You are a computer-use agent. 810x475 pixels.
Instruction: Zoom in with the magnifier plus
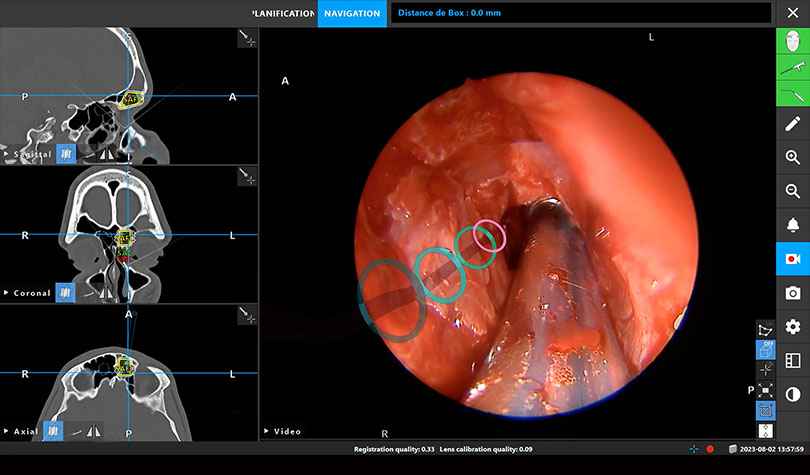point(793,157)
